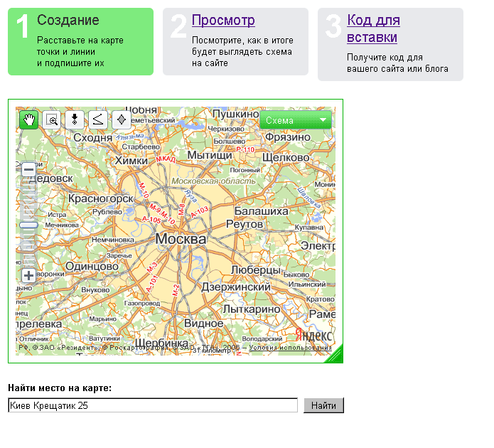Click the plus zoom-in button
The image size is (494, 448).
(x=28, y=275)
